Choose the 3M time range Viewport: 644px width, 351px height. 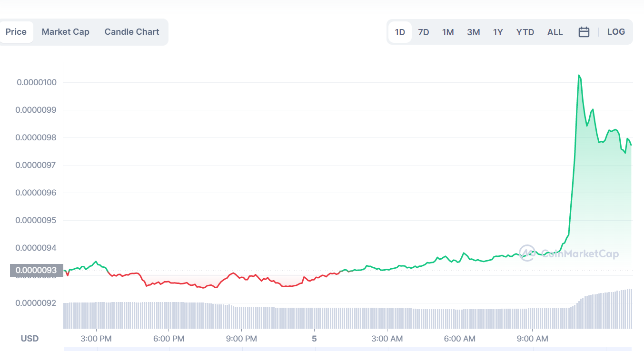pyautogui.click(x=473, y=32)
